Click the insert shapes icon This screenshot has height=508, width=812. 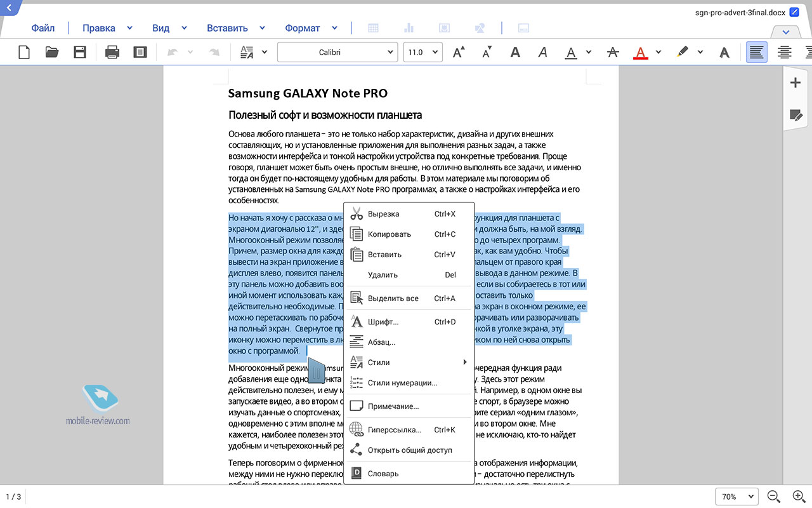(480, 28)
